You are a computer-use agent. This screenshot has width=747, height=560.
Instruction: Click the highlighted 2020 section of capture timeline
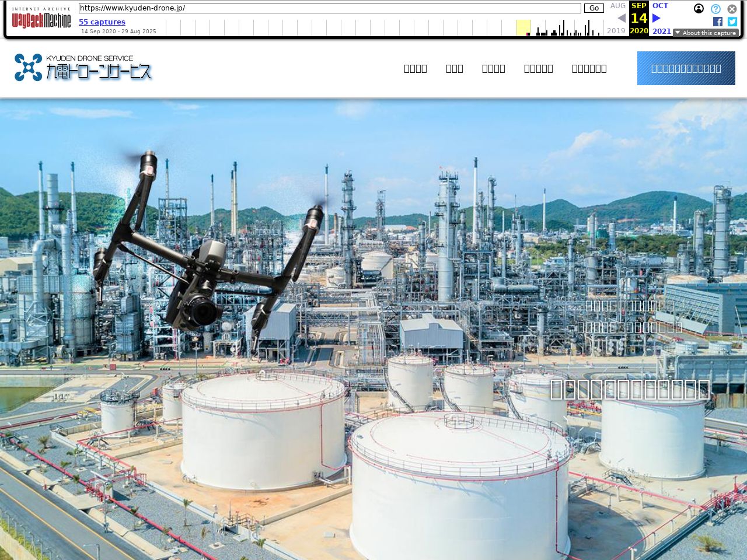pyautogui.click(x=523, y=27)
